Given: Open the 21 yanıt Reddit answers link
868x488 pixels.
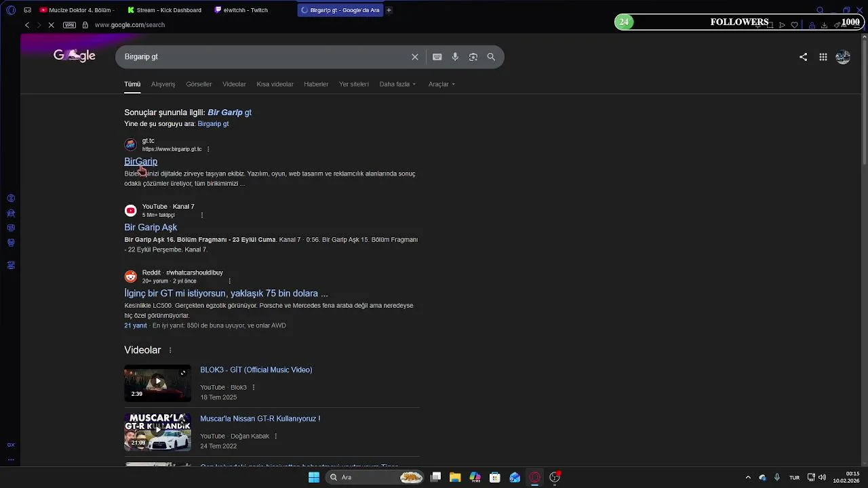Looking at the screenshot, I should point(136,325).
